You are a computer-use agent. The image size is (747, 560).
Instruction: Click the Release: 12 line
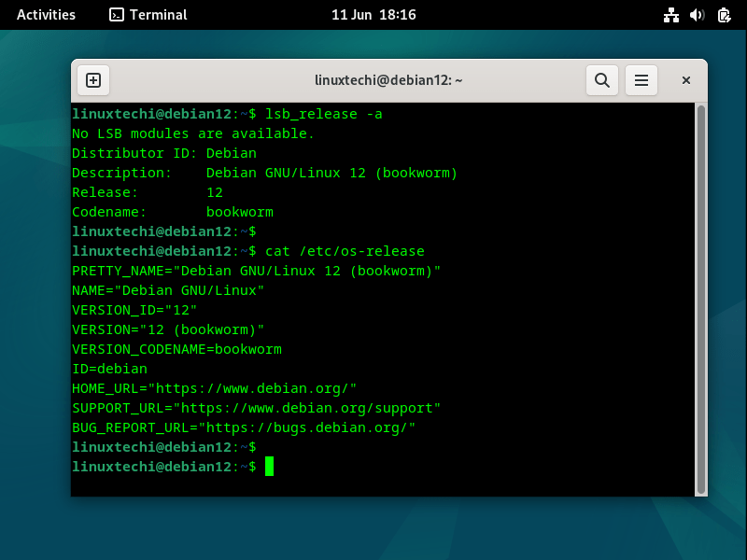coord(148,192)
